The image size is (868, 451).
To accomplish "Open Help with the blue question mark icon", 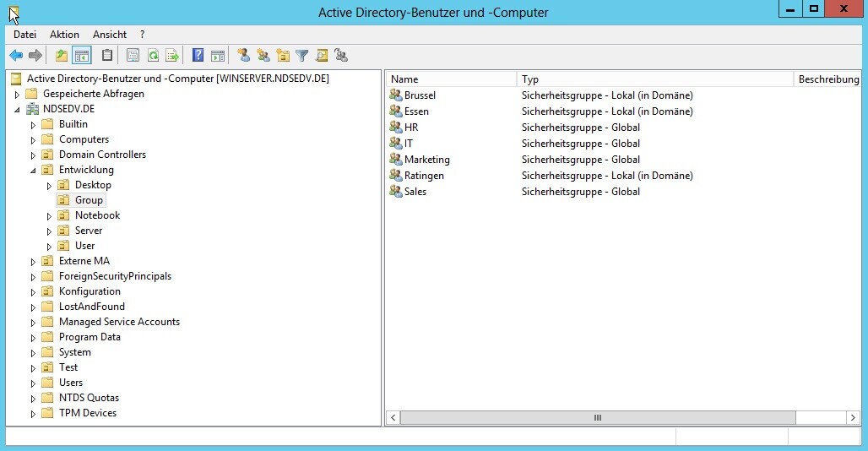I will coord(198,56).
